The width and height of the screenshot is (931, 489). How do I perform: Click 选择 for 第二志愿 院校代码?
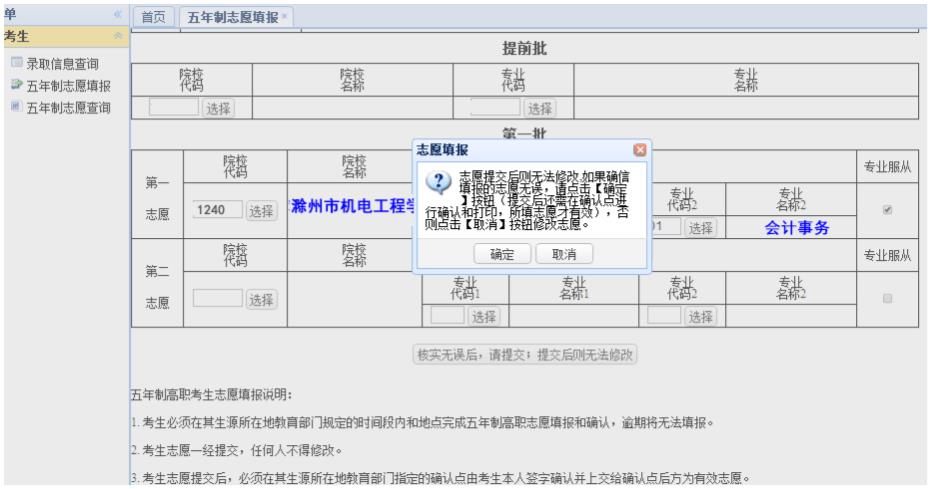click(x=262, y=298)
